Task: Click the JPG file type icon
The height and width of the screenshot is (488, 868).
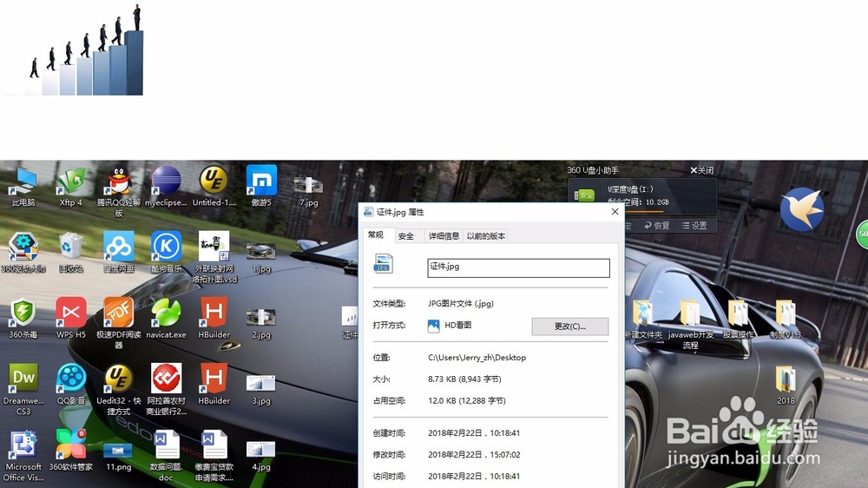Action: click(383, 264)
